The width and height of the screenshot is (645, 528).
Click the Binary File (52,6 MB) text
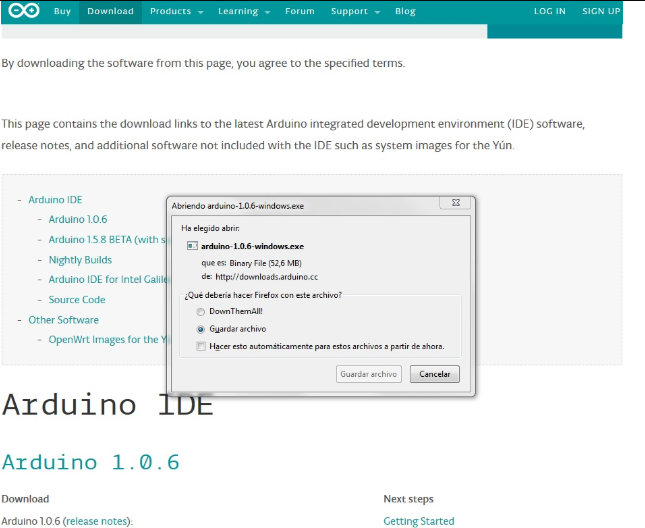(x=265, y=263)
